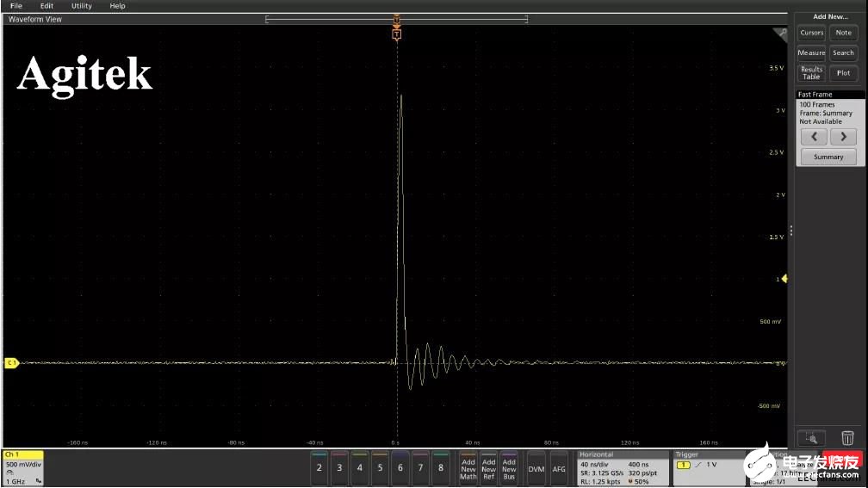The image size is (868, 488).
Task: Add a Results Table
Action: [811, 73]
